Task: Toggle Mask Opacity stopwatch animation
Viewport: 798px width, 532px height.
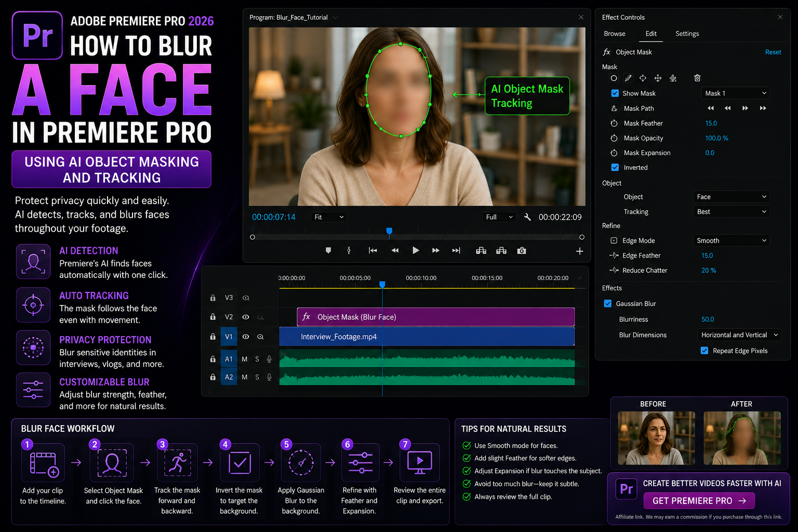Action: click(614, 138)
